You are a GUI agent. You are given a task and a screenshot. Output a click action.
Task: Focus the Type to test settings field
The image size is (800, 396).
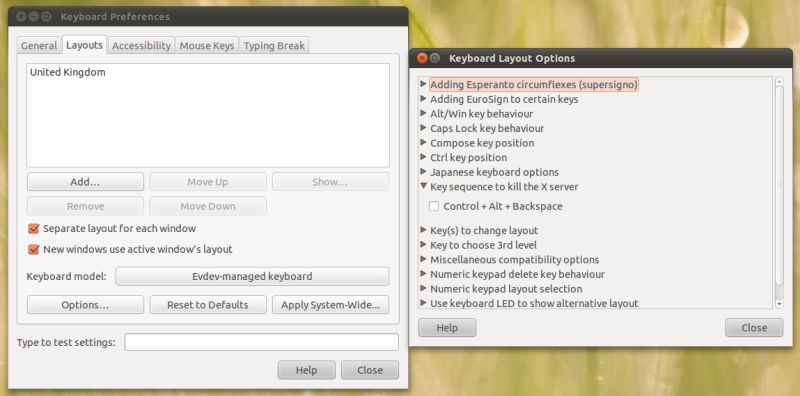click(261, 342)
